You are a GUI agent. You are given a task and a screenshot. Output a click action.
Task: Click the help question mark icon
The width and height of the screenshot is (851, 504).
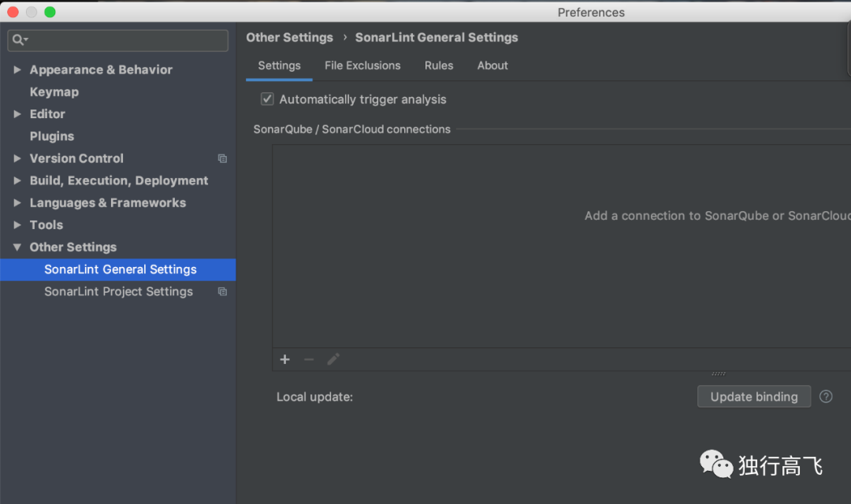point(826,397)
